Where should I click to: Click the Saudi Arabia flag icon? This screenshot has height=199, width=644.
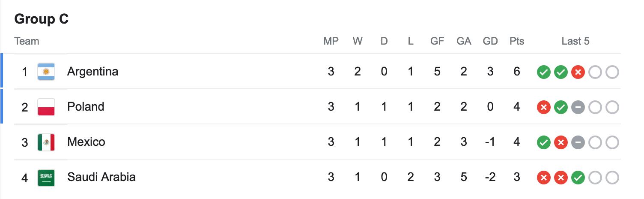click(46, 177)
